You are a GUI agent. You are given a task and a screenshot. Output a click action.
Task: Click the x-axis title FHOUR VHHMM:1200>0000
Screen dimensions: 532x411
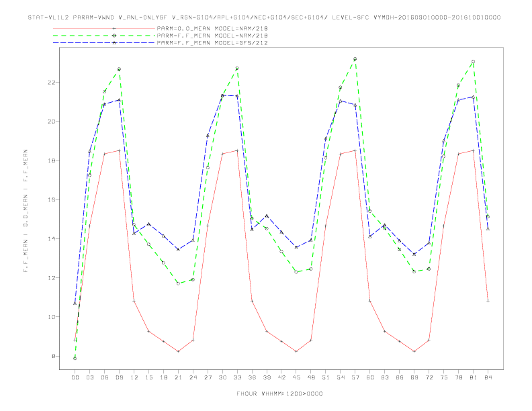tap(279, 394)
